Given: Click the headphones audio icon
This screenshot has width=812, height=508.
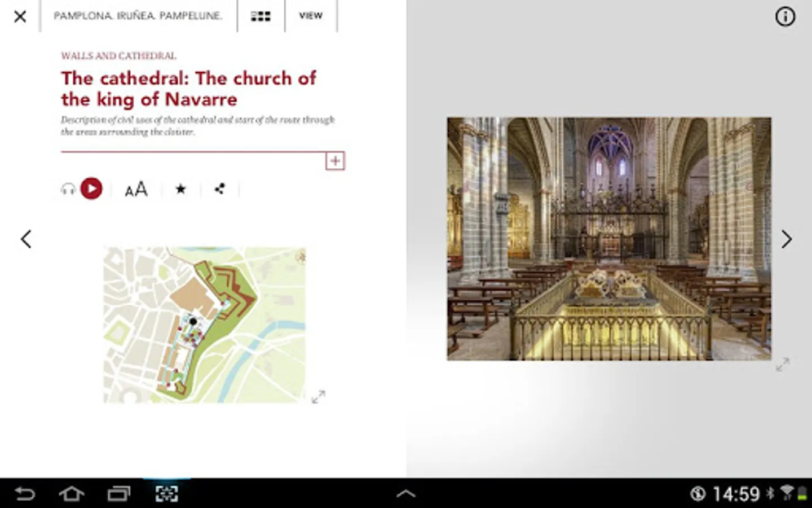Looking at the screenshot, I should click(68, 189).
